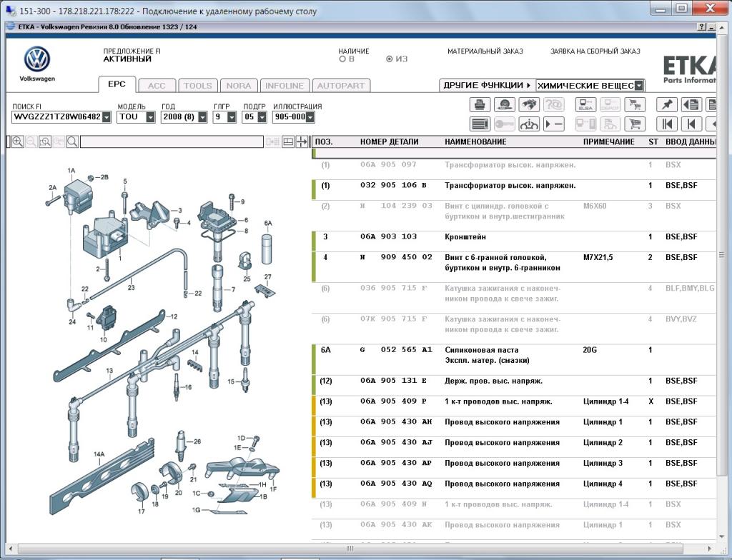Switch to the ACC tab
The image size is (732, 560).
coord(157,86)
